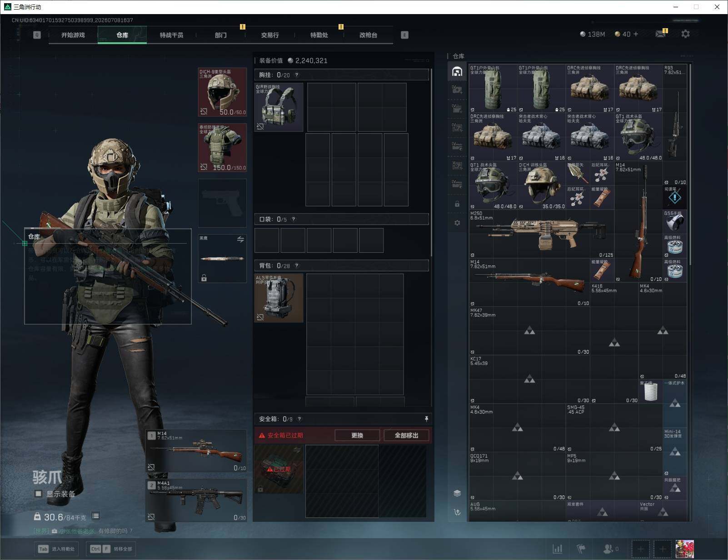Click the 更换 button
728x560 pixels.
pyautogui.click(x=357, y=435)
